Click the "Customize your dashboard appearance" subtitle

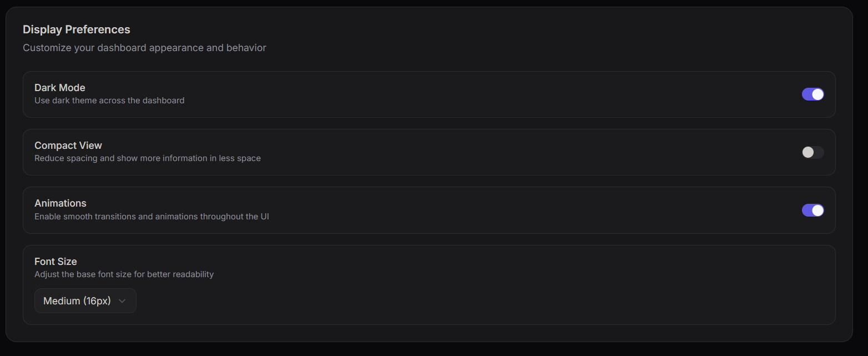[x=144, y=48]
